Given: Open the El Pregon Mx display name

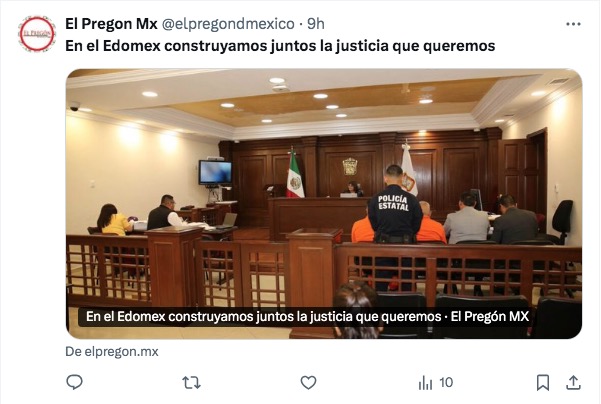Looking at the screenshot, I should tap(111, 24).
